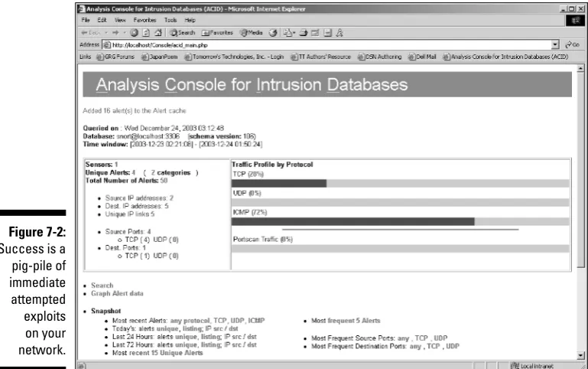Open the Edit menu

tap(102, 20)
